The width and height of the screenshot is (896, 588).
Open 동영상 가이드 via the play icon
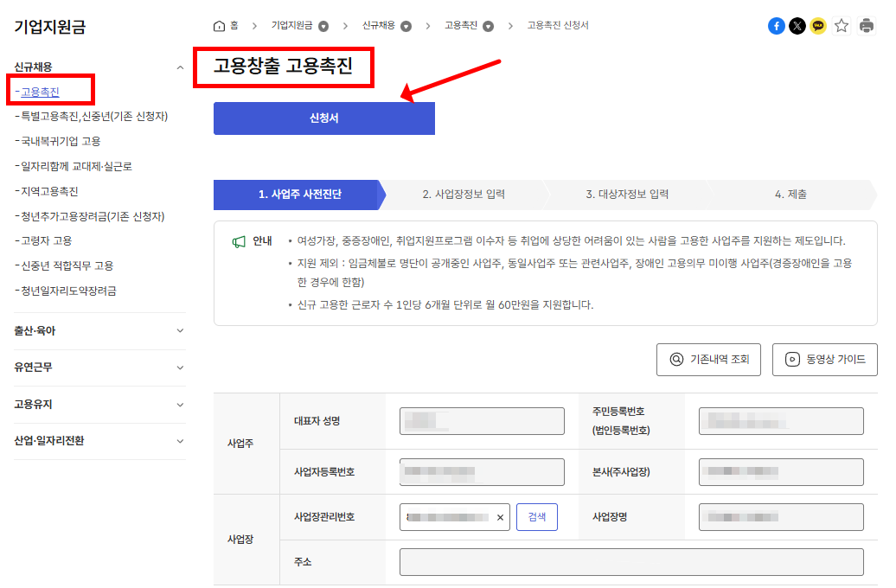tap(824, 360)
